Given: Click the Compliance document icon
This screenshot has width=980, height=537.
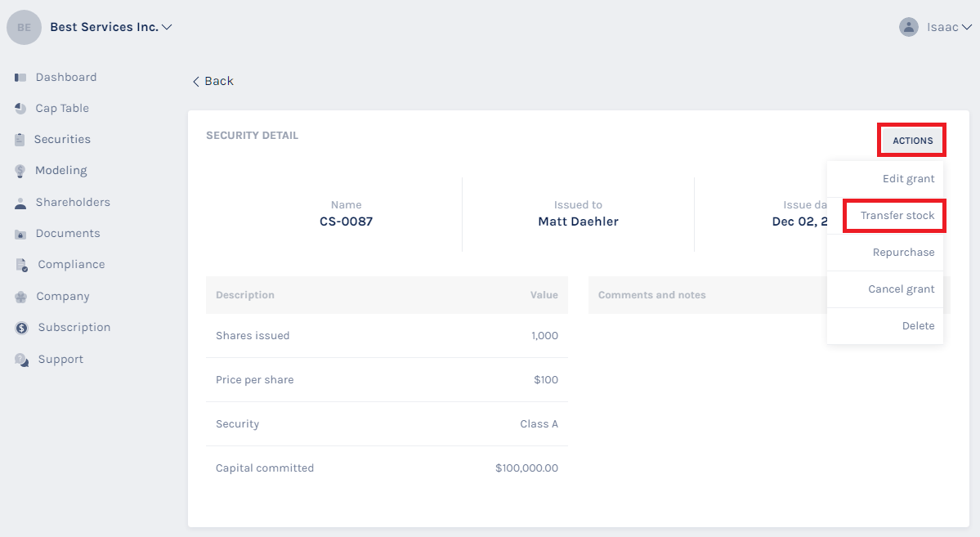Looking at the screenshot, I should coord(21,265).
